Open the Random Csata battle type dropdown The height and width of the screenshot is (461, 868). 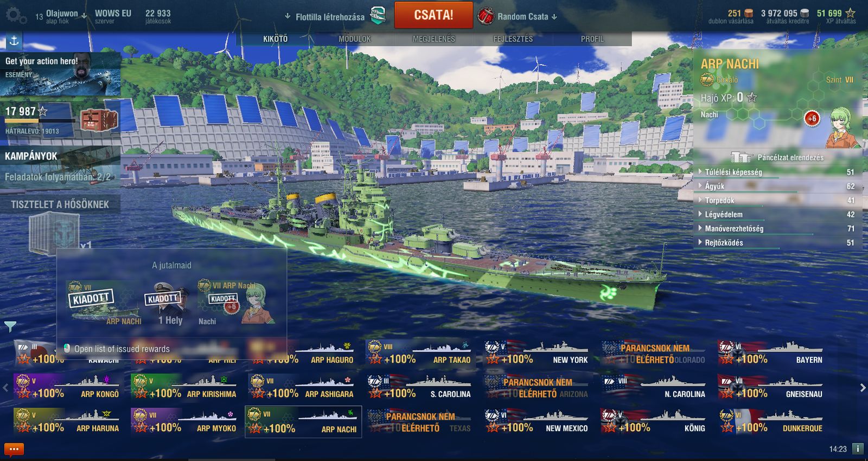coord(518,16)
